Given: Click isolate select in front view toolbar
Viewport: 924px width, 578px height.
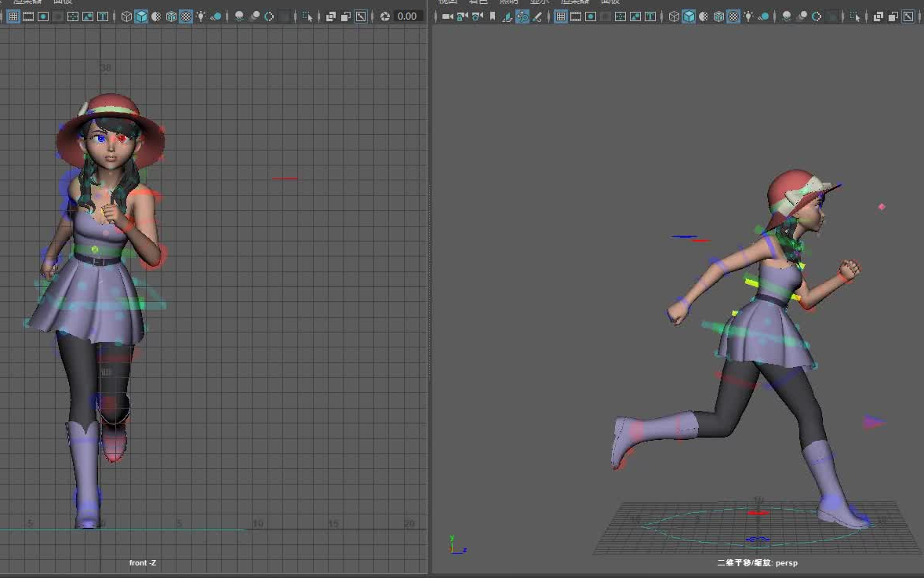Looking at the screenshot, I should coord(307,16).
